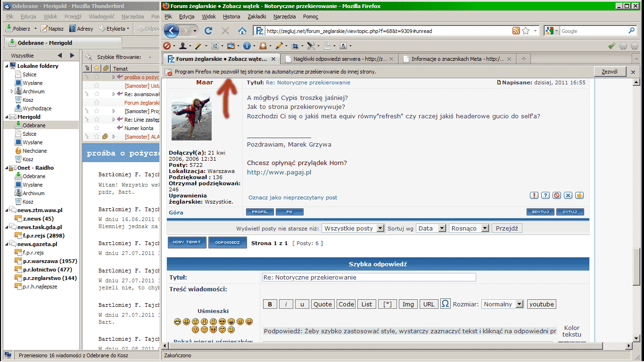Switch to 'Informacje o znacznikach Meta' tab
The height and width of the screenshot is (362, 644).
pyautogui.click(x=457, y=59)
